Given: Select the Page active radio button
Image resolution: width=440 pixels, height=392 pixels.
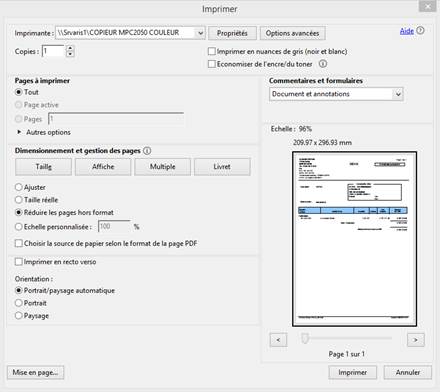Looking at the screenshot, I should [19, 105].
